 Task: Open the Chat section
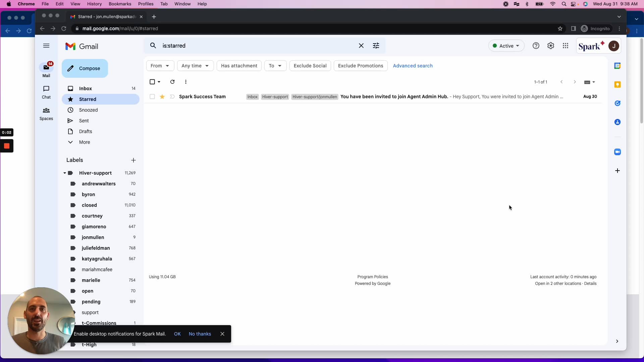click(46, 92)
